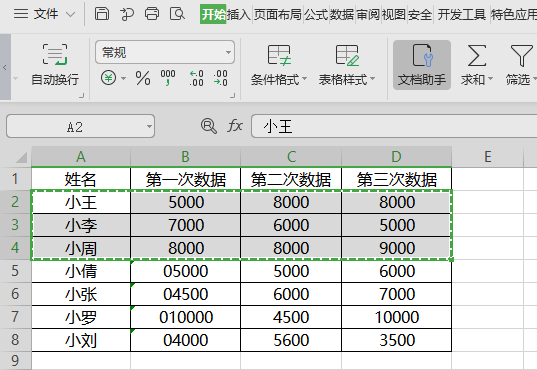Open alignment group dialog launcher
Screen dimensions: 537x370
point(81,96)
